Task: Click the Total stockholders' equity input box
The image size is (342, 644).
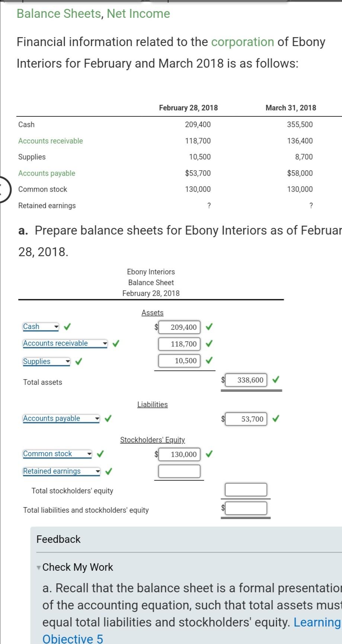Action: pyautogui.click(x=246, y=489)
